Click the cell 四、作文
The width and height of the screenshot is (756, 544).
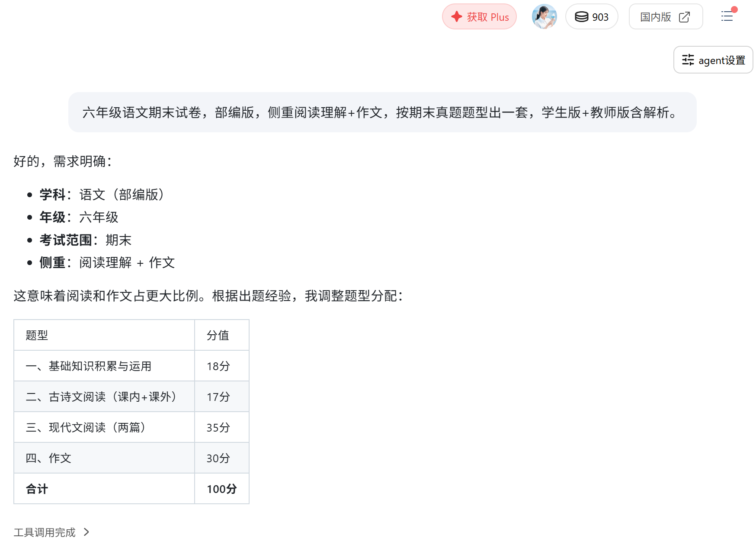point(104,458)
